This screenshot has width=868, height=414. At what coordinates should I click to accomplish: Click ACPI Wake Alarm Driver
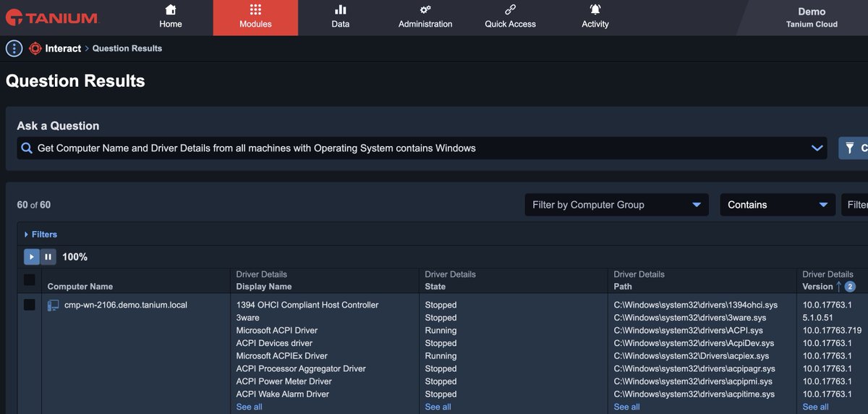click(x=283, y=394)
